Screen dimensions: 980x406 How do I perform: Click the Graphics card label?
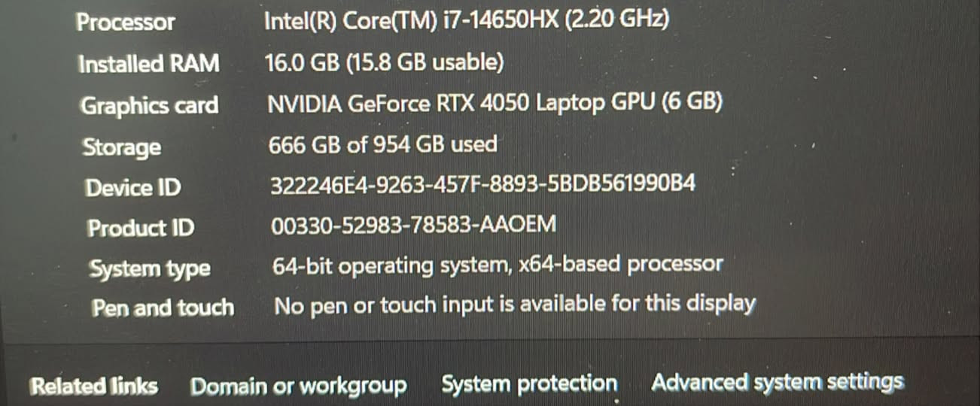pos(150,105)
